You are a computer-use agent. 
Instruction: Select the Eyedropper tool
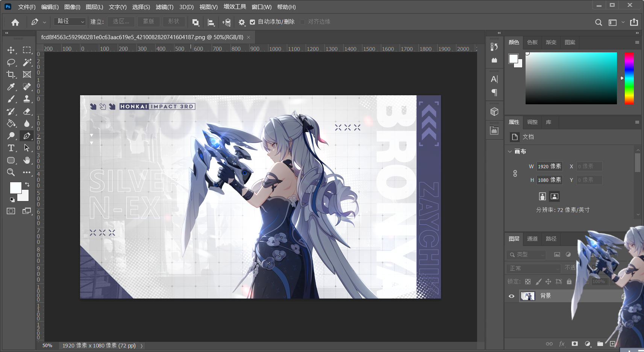pyautogui.click(x=11, y=87)
